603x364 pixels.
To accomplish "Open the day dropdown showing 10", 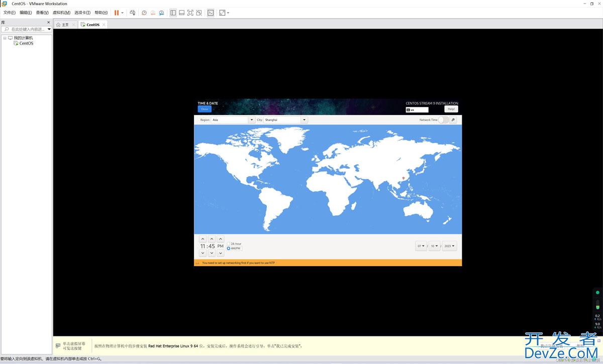I will pos(434,246).
